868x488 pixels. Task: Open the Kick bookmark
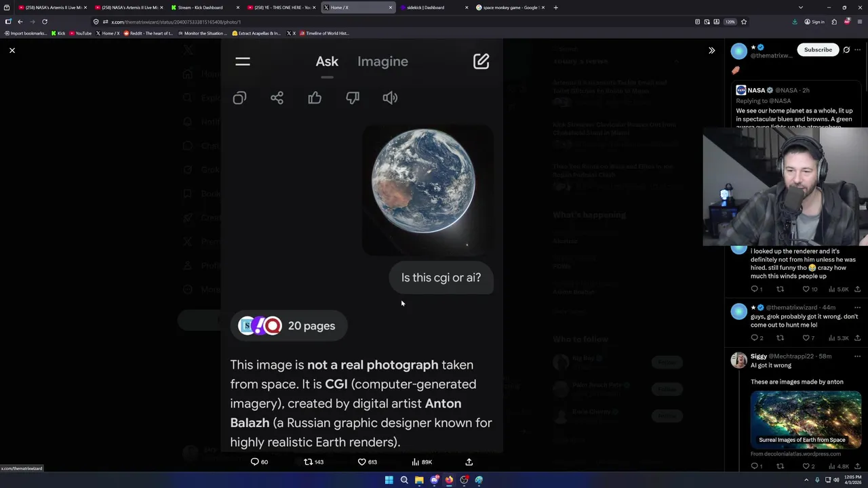[58, 33]
